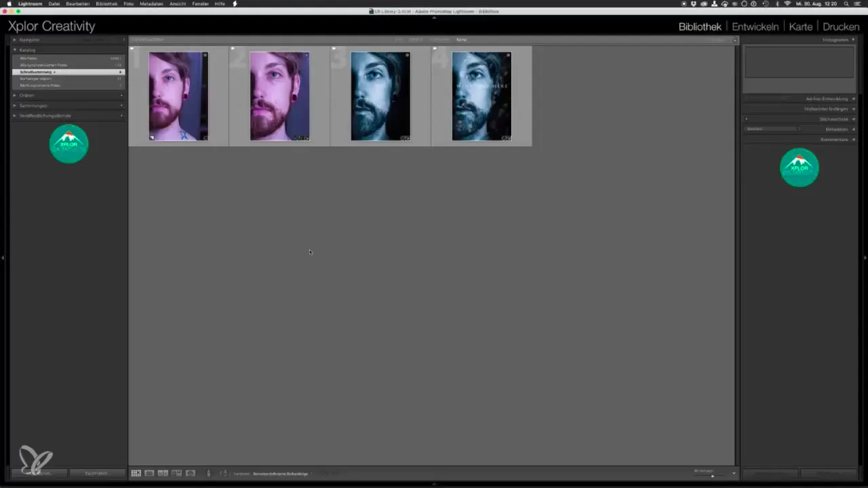Open the Bibliothek menu in menu bar
This screenshot has height=488, width=868.
(106, 3)
